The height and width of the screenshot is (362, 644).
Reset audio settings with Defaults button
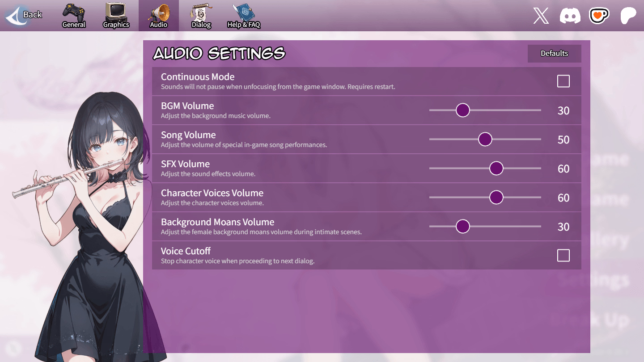tap(554, 53)
